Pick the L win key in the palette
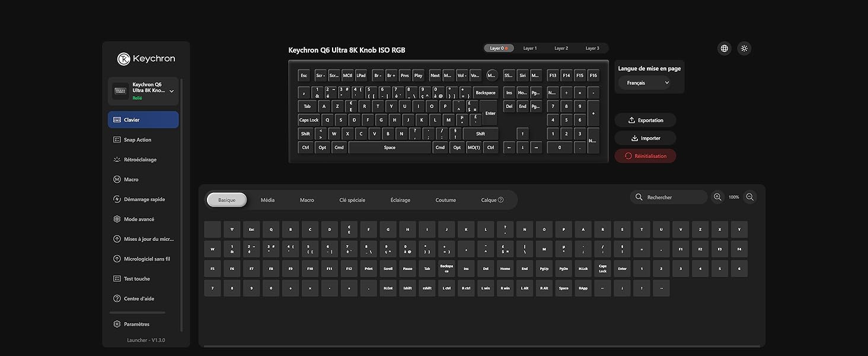Image resolution: width=868 pixels, height=356 pixels. [486, 288]
